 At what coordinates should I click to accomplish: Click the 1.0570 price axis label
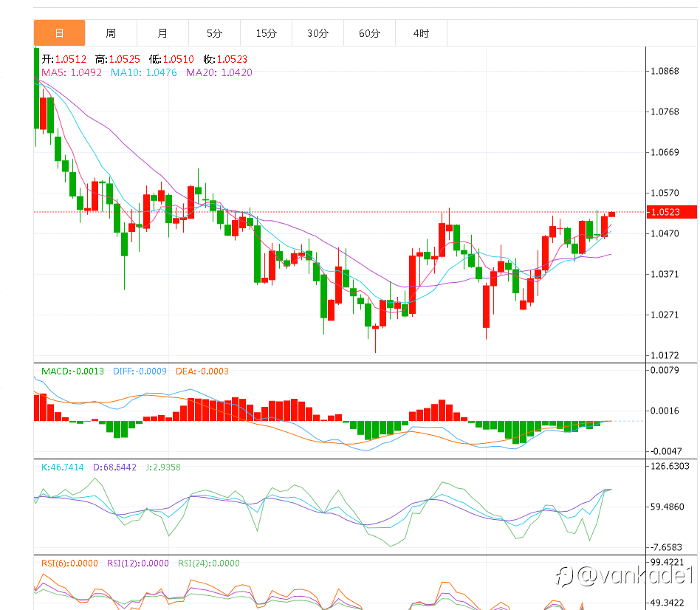point(665,193)
